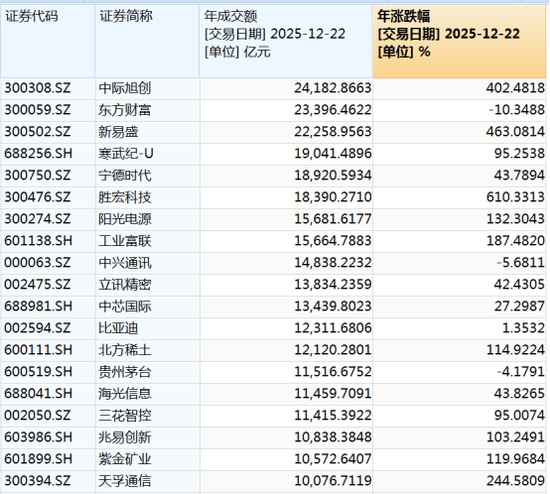Click the name 比亚迪
The image size is (550, 494).
coord(118,328)
